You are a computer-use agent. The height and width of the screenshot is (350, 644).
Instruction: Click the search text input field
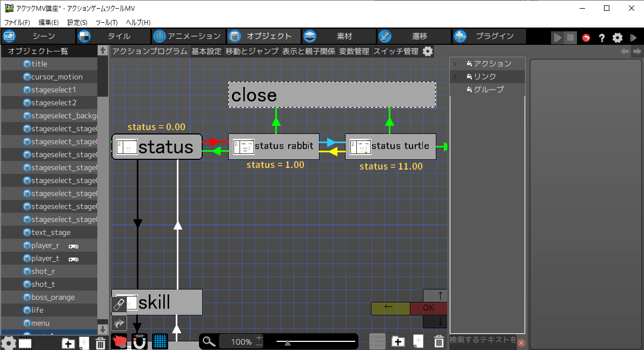[x=482, y=340]
